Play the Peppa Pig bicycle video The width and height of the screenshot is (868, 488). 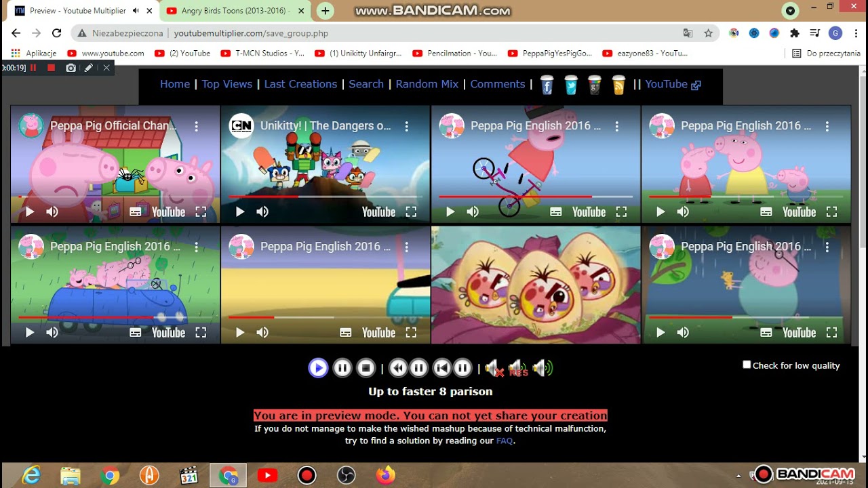coord(450,211)
